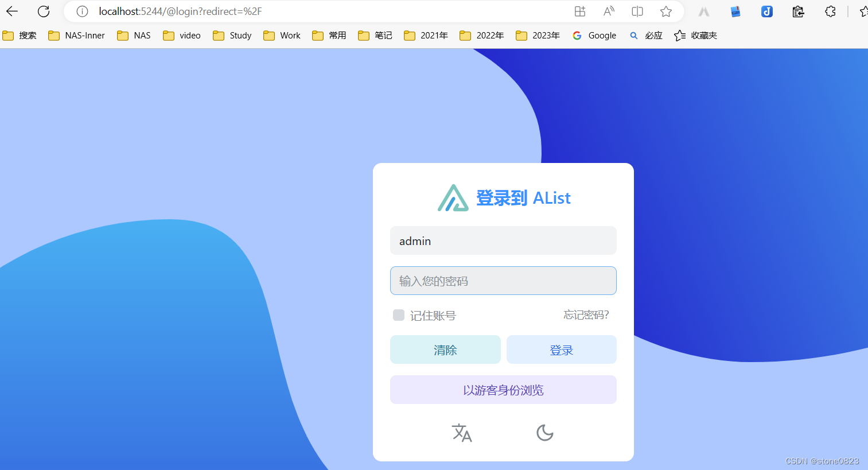Screen dimensions: 868x470
Task: Activate the read aloud icon
Action: (x=609, y=11)
